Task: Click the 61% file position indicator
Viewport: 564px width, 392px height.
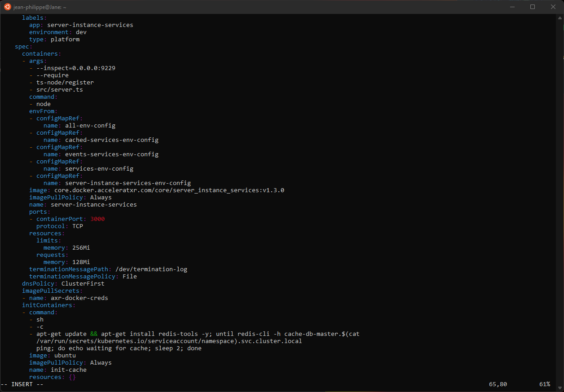Action: (x=545, y=384)
